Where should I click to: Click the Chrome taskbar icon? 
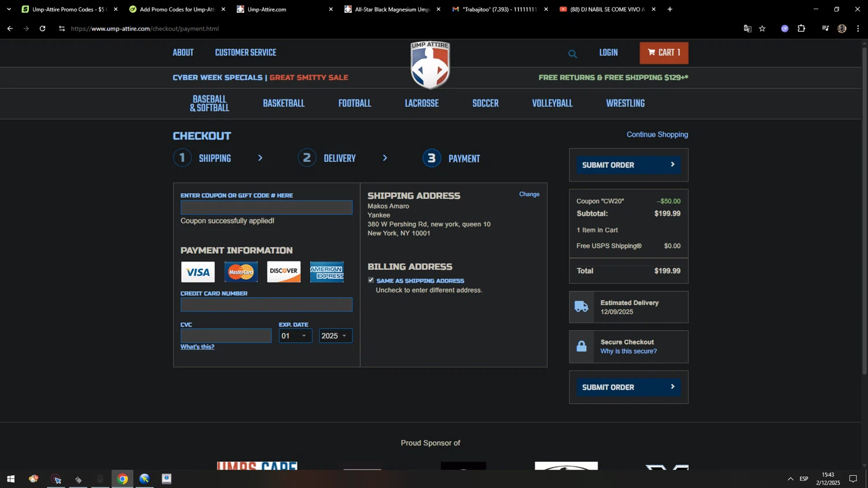tap(123, 479)
